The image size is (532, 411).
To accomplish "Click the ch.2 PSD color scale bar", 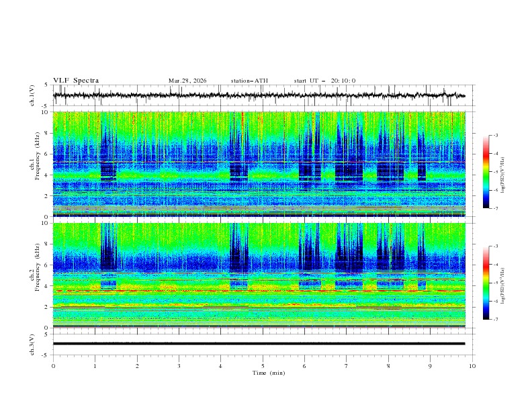I will (x=486, y=283).
